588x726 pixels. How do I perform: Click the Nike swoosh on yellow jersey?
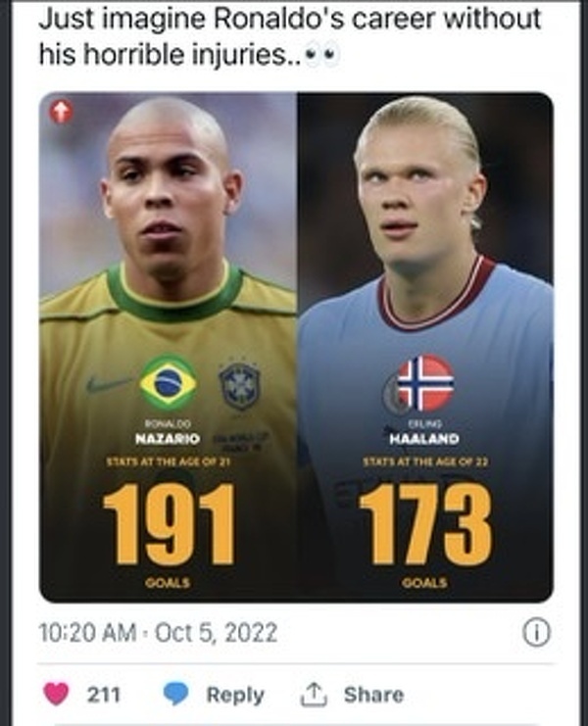[106, 383]
